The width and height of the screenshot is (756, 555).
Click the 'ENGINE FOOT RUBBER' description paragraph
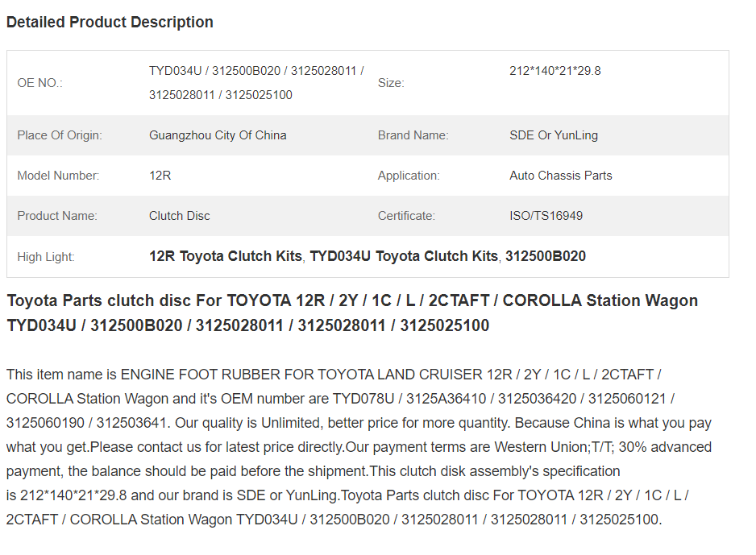(x=359, y=446)
